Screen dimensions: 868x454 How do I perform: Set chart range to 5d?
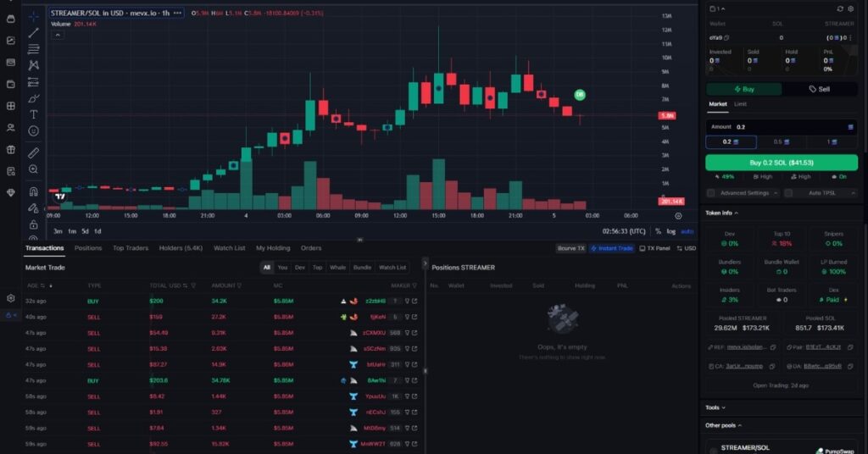coord(85,231)
